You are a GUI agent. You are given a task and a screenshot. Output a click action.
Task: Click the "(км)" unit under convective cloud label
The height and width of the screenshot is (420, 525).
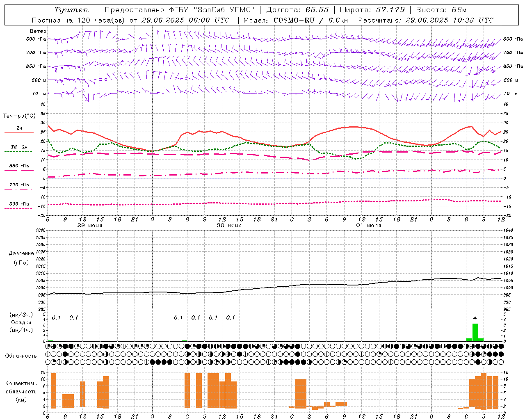[21, 399]
